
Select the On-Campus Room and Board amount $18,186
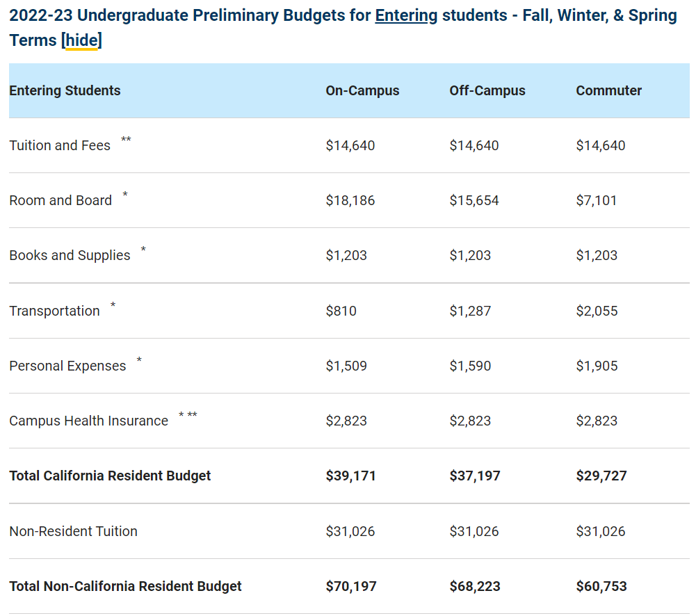point(350,200)
